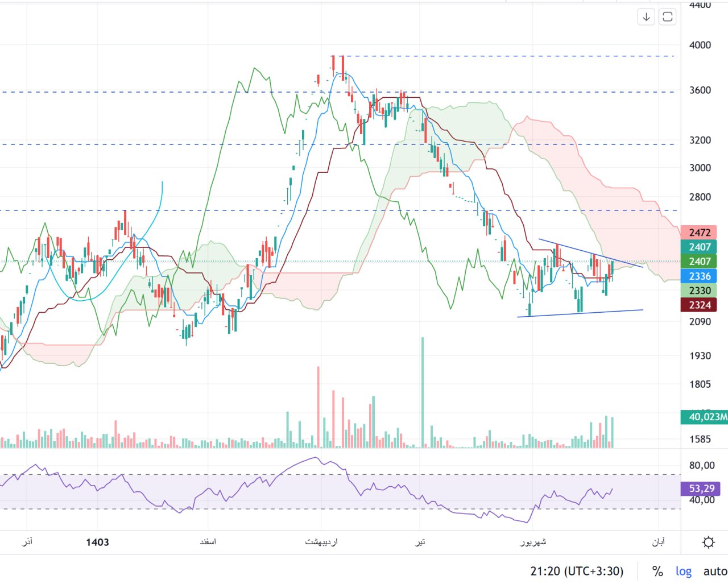The width and height of the screenshot is (728, 584).
Task: Click the light green 2330 price label
Action: [x=700, y=291]
